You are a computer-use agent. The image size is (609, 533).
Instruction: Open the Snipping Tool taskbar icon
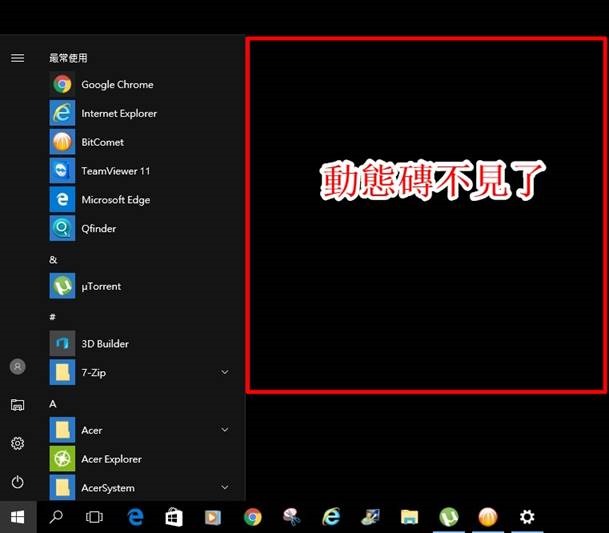point(292,517)
